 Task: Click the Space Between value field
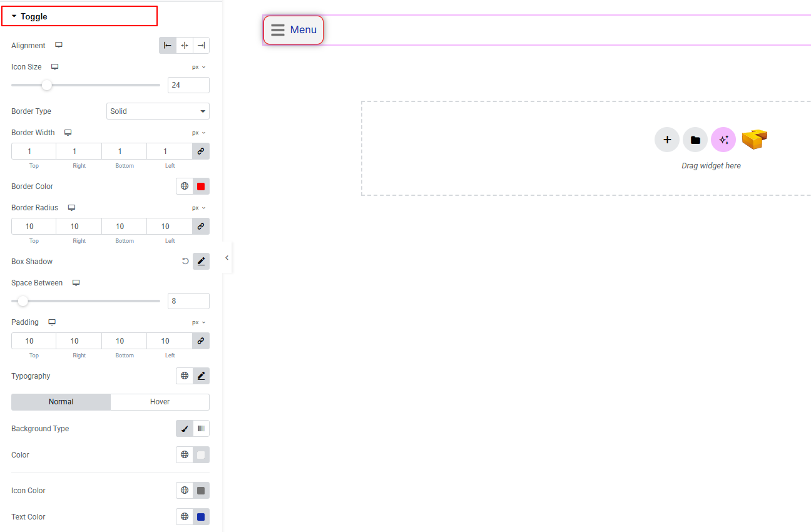coord(188,301)
